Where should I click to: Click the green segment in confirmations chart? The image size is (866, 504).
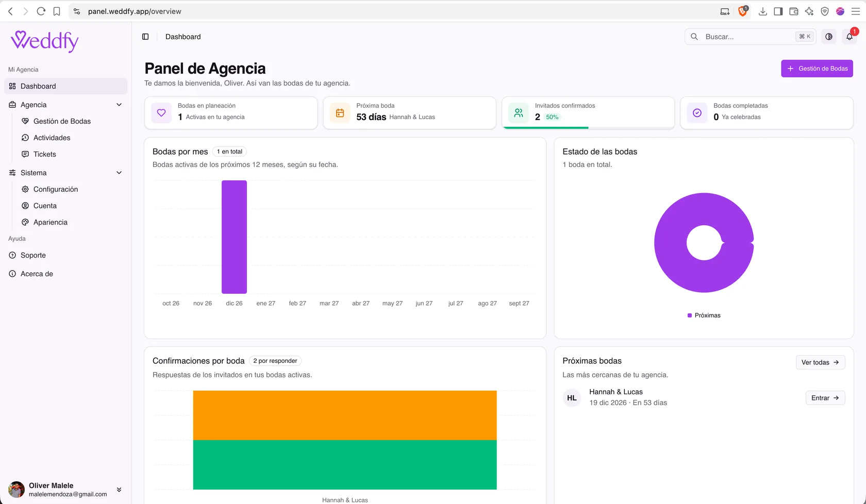click(345, 465)
